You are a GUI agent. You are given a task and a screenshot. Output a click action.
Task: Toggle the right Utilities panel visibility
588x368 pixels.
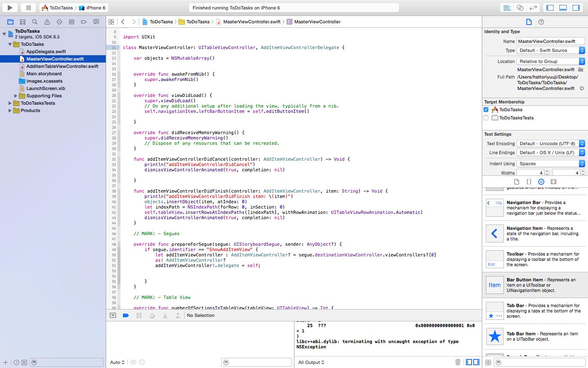point(576,8)
